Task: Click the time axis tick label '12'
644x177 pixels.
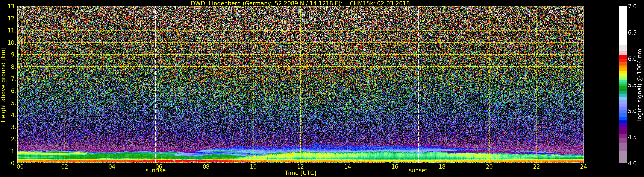Action: click(x=300, y=167)
